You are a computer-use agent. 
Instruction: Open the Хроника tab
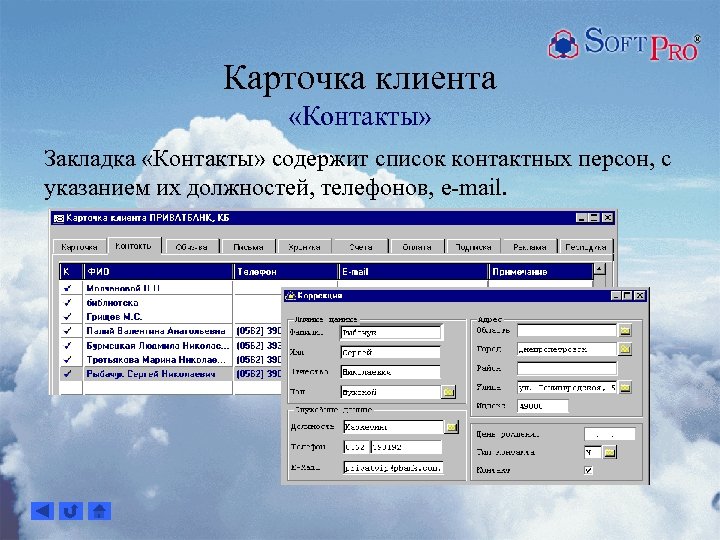coord(304,247)
